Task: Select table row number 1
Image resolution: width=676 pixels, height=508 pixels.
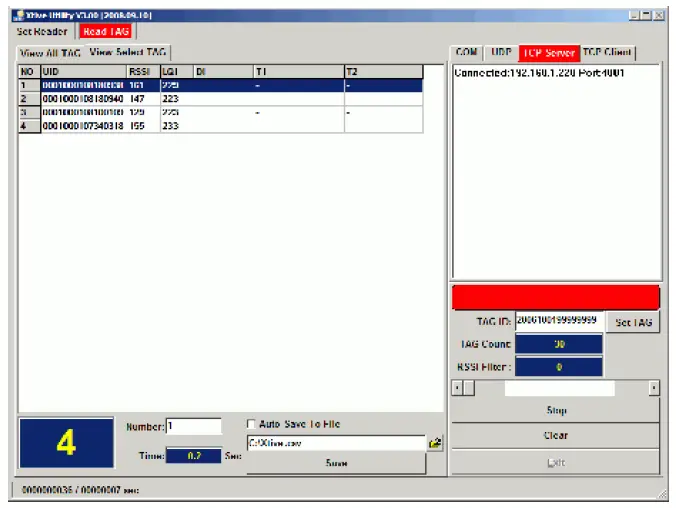Action: pos(221,85)
